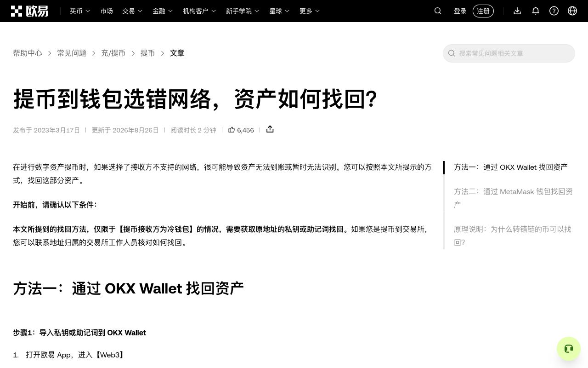
Task: Expand the 星球 dropdown menu
Action: tap(279, 11)
